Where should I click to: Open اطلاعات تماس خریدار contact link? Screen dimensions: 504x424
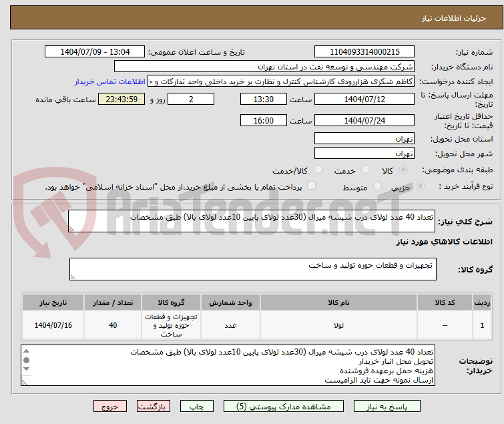coord(109,81)
